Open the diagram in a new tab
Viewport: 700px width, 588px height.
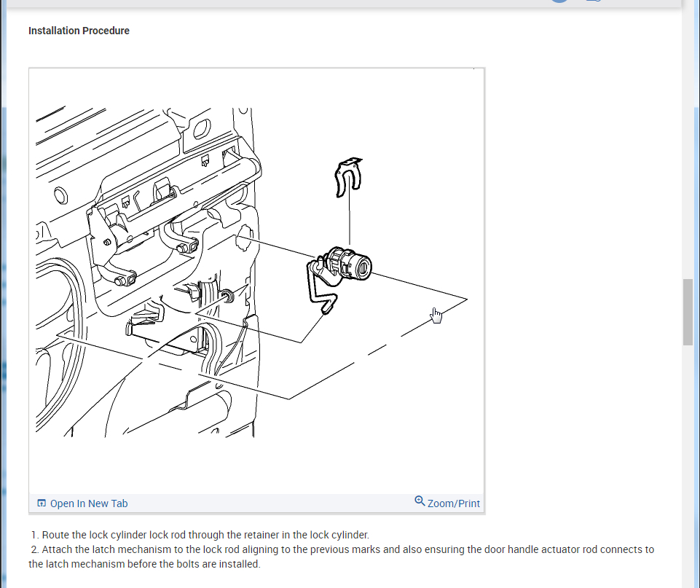click(x=82, y=503)
